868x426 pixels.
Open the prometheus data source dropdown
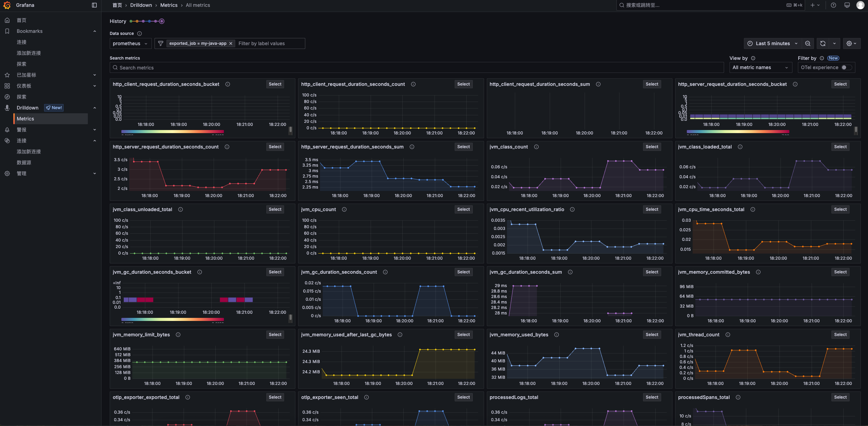pos(130,43)
